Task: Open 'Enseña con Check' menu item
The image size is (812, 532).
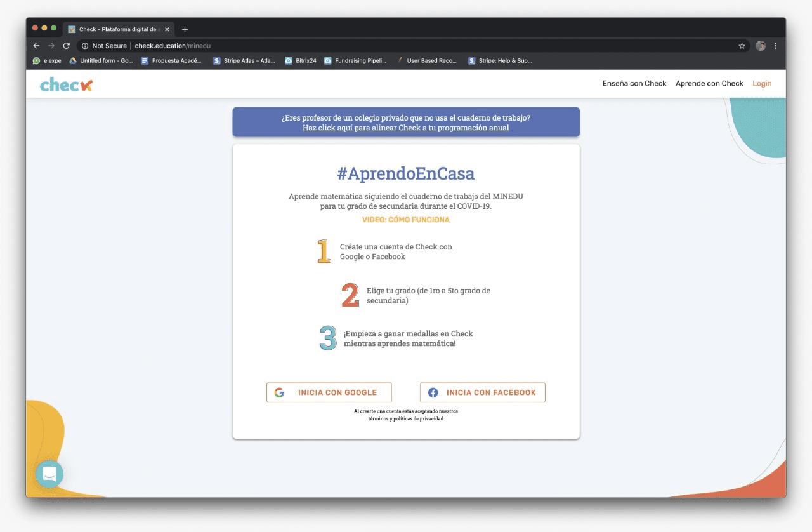Action: click(634, 83)
